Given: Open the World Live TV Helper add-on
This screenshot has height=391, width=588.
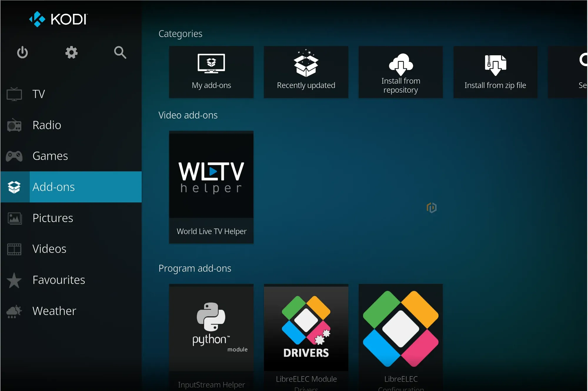Looking at the screenshot, I should coord(211,187).
